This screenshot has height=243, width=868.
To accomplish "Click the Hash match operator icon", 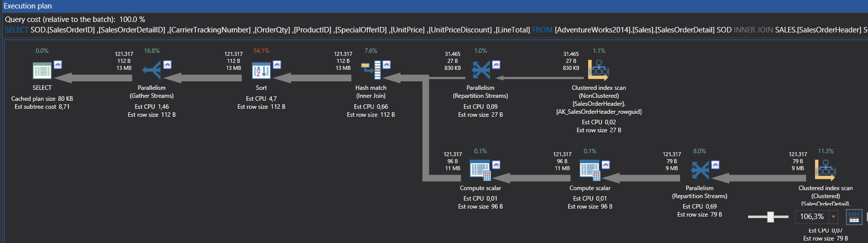I will coord(371,70).
